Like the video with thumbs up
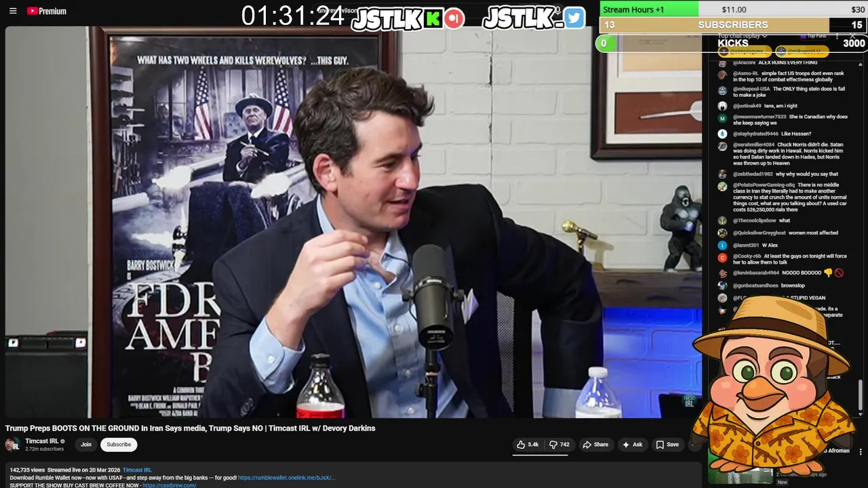Viewport: 868px width, 488px height. coord(528,445)
